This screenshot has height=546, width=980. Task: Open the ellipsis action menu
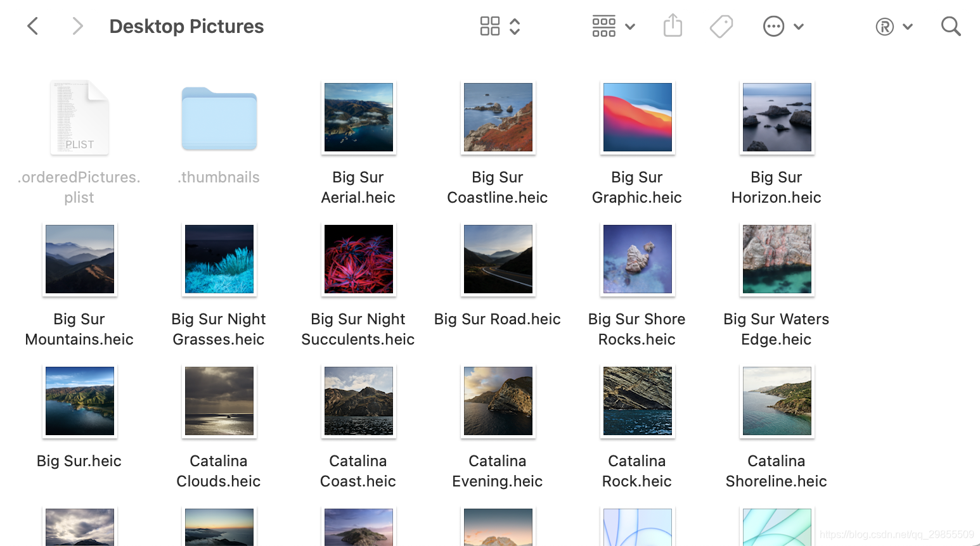tap(773, 27)
